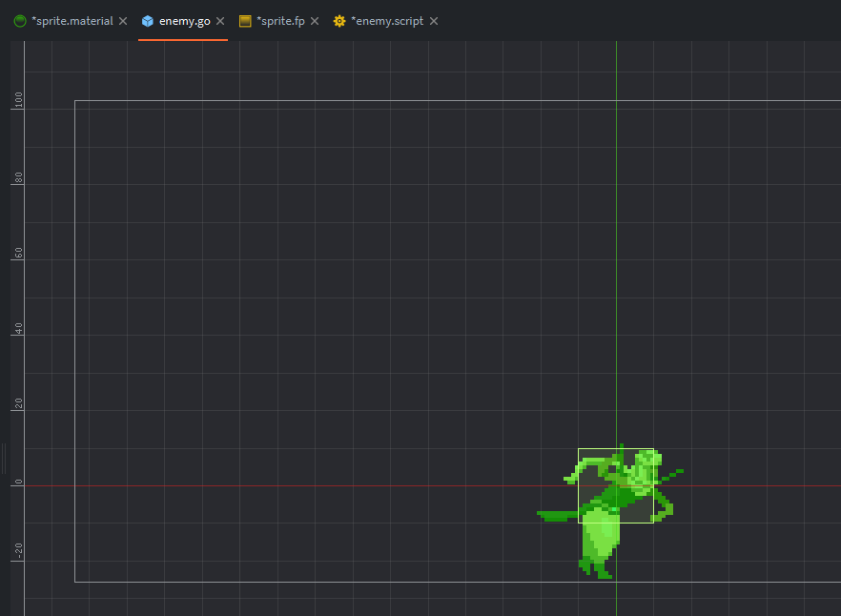Click the 0 mark on the vertical ruler
841x616 pixels.
pos(17,483)
